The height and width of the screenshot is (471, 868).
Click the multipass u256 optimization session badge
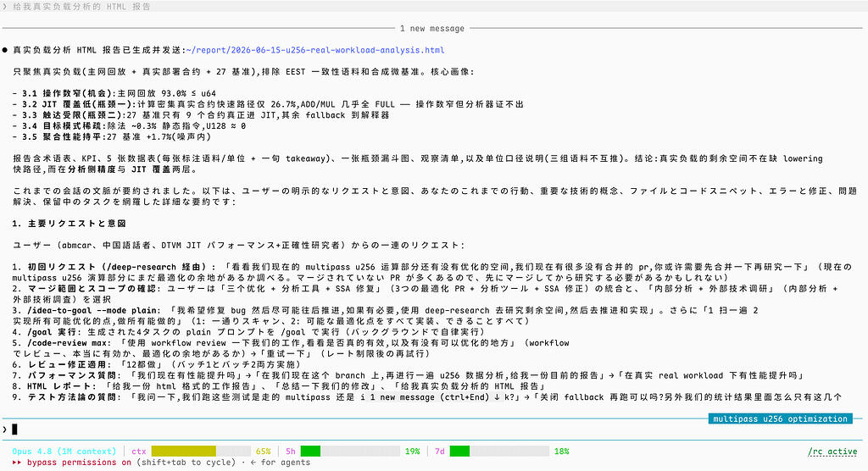coord(780,419)
